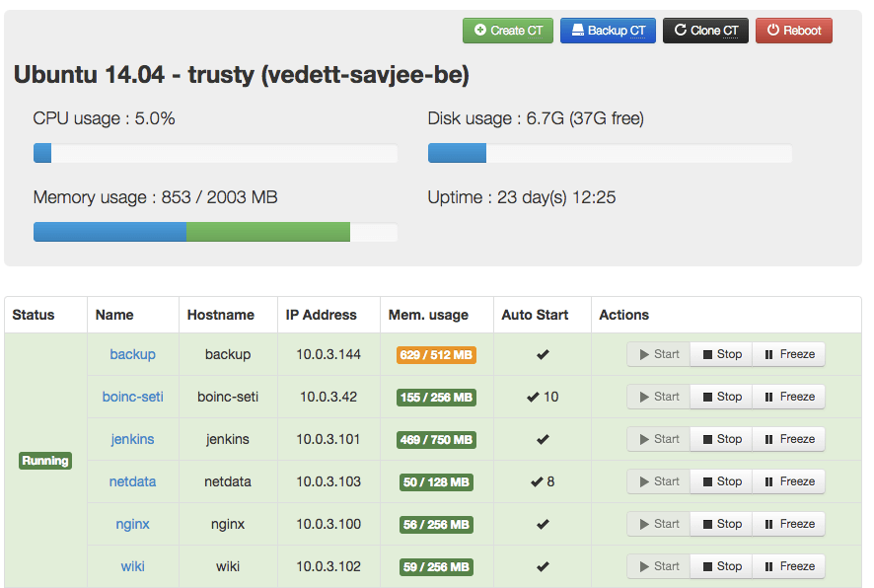The width and height of the screenshot is (874, 588).
Task: Open the jenkins container link
Action: pyautogui.click(x=132, y=439)
